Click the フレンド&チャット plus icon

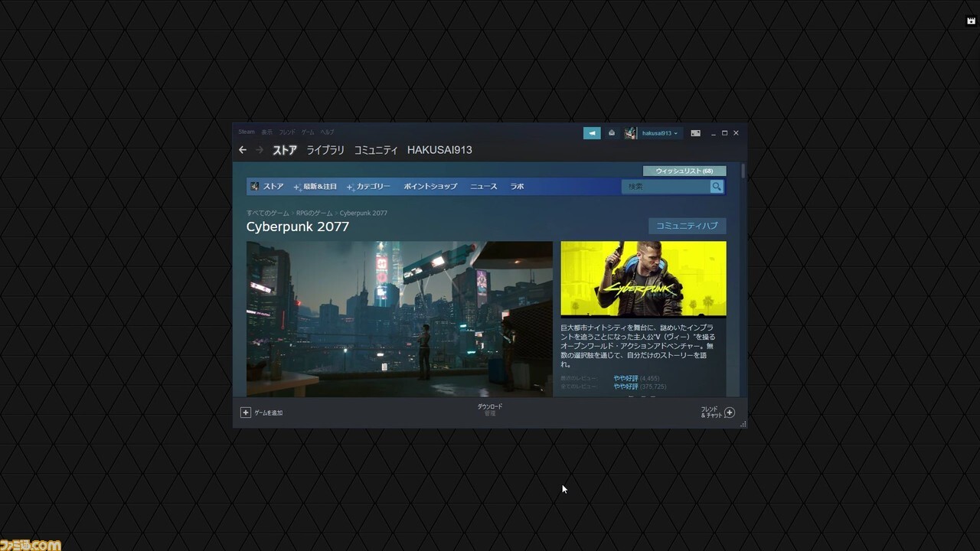730,412
